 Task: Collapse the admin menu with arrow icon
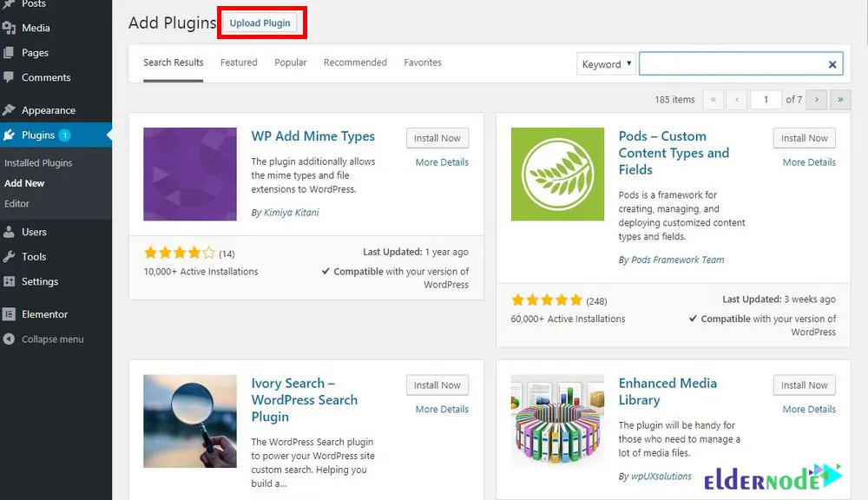10,339
